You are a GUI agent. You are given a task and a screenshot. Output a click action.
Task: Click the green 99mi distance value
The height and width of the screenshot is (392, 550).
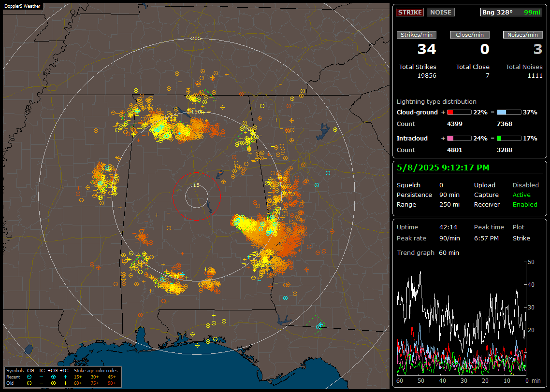[x=532, y=12]
